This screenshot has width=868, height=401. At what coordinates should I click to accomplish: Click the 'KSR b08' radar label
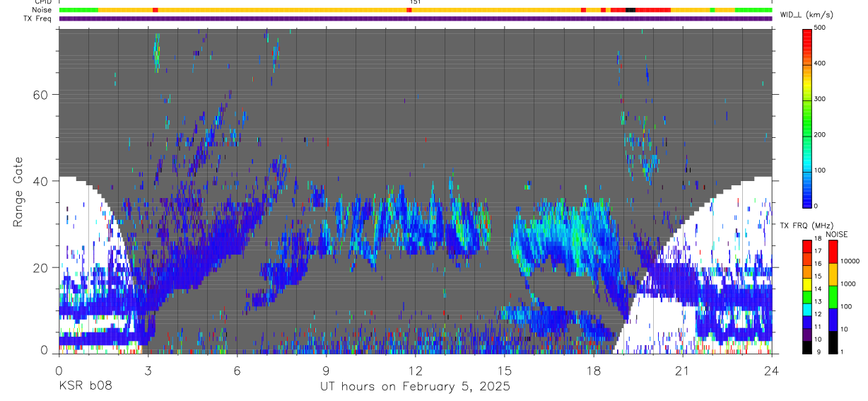tap(85, 386)
